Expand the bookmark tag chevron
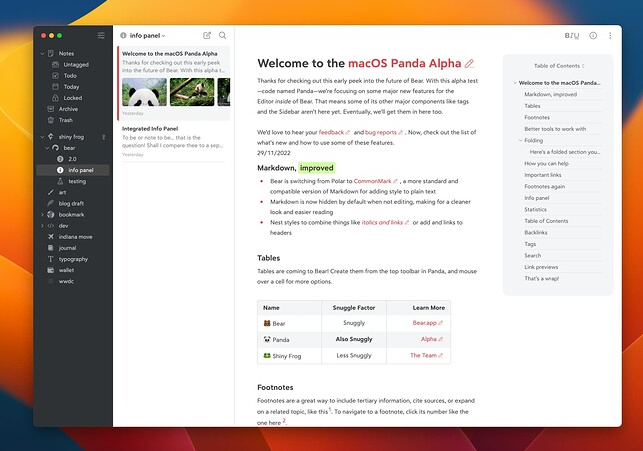 [42, 214]
